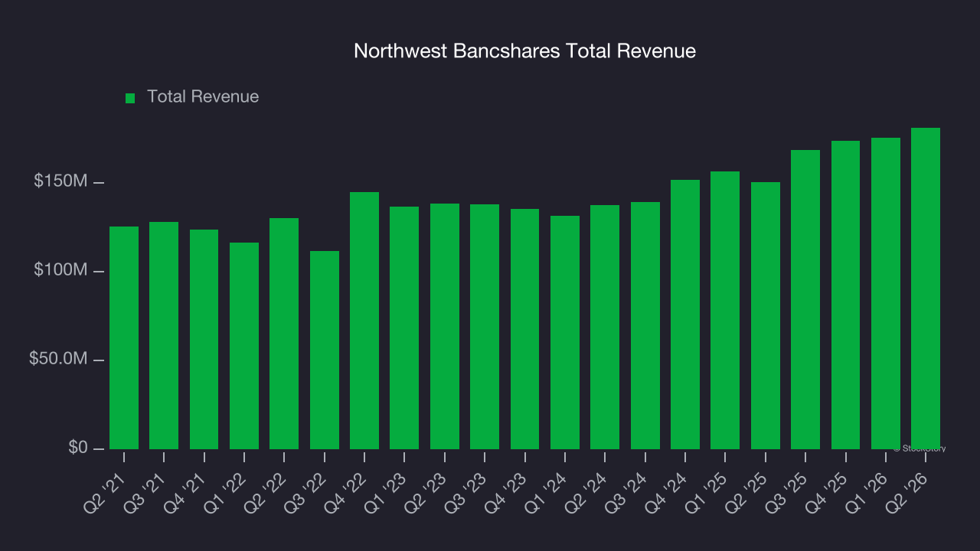Click the revenue bar for Q2 '25
Screen dimensions: 980x551
pyautogui.click(x=766, y=315)
